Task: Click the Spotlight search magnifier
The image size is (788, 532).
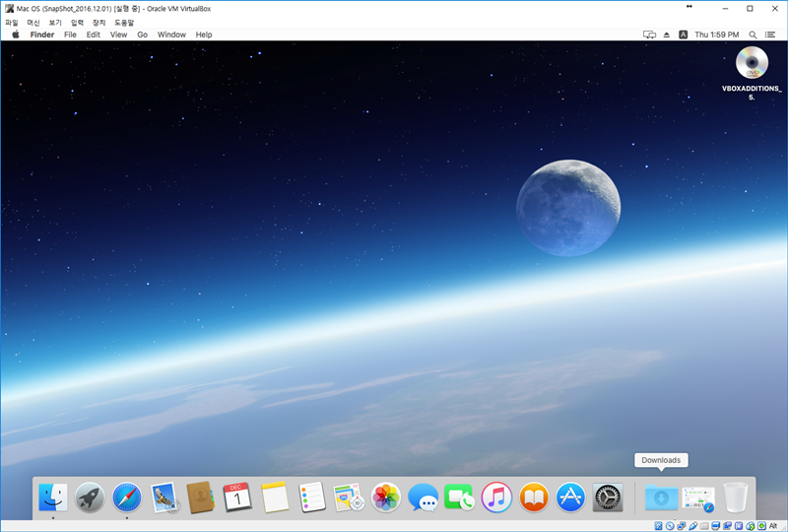Action: coord(753,34)
